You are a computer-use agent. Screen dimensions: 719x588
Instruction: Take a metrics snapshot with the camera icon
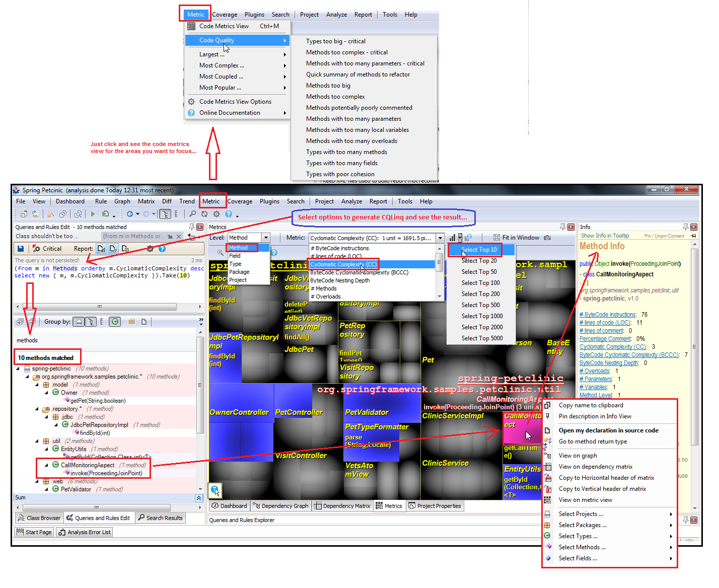point(548,237)
